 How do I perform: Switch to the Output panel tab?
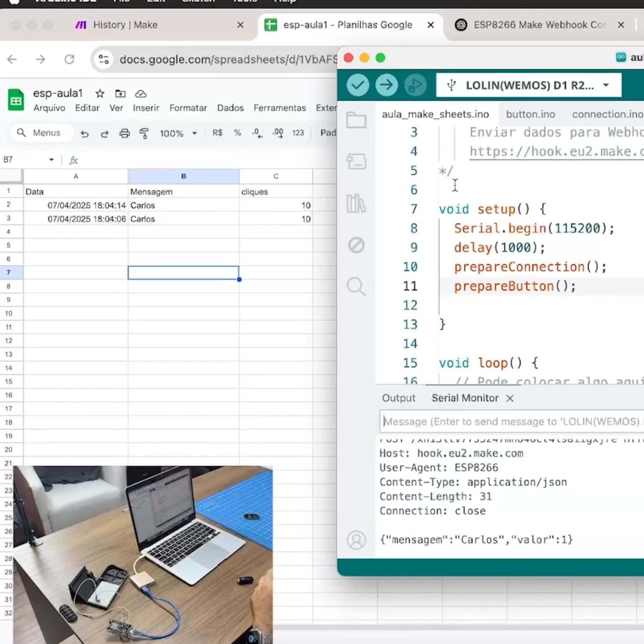tap(398, 398)
